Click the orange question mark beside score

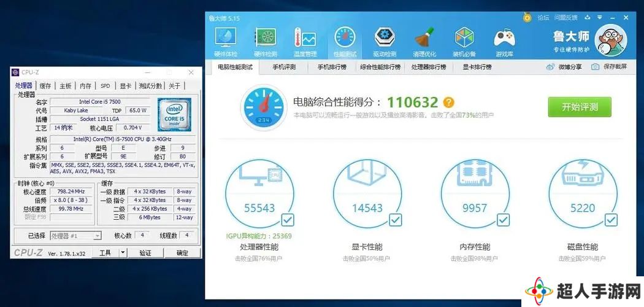click(448, 102)
